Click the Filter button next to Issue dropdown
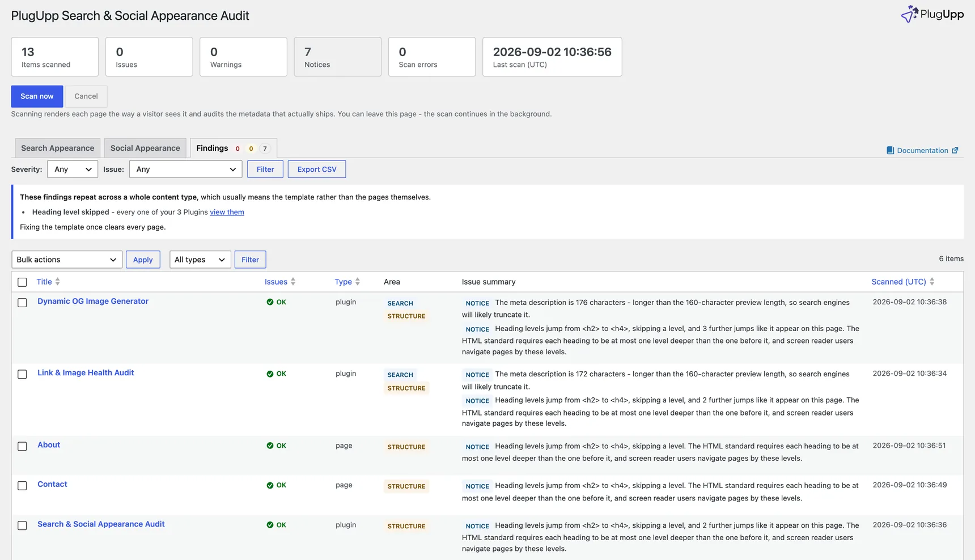This screenshot has height=560, width=975. 265,169
